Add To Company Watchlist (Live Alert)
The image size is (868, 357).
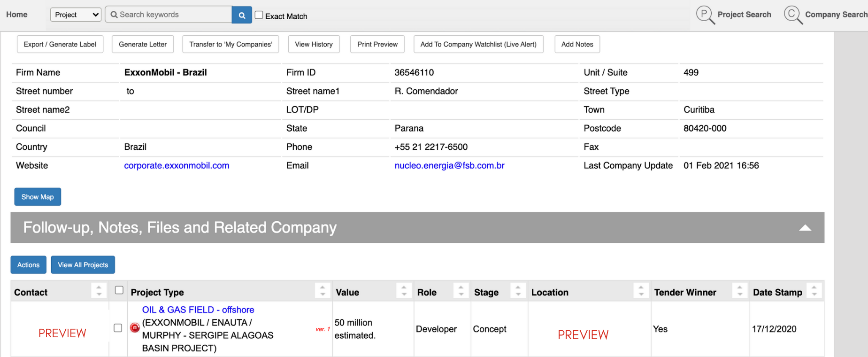[478, 44]
